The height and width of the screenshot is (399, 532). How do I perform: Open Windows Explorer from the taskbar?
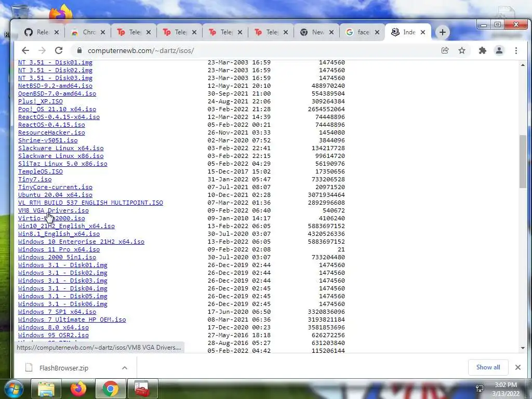46,389
